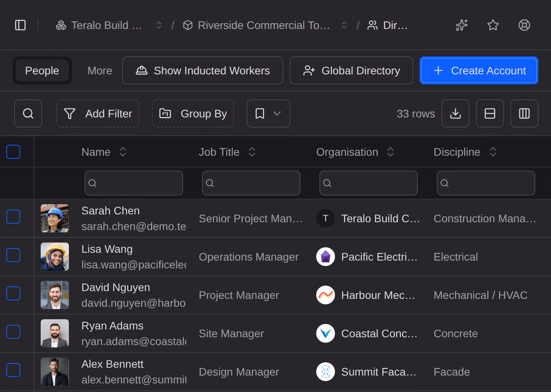Screen dimensions: 551x392
Task: Focus the Organisation column filter field
Action: (368, 183)
